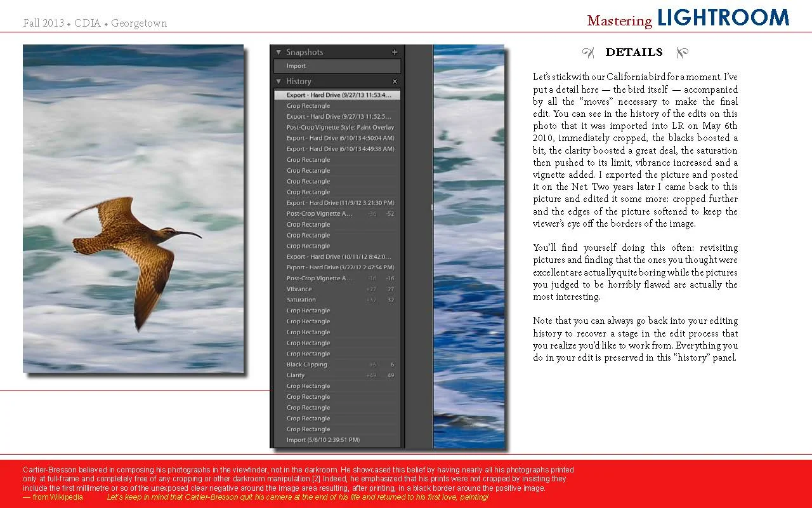Select the Black Clipping +6 history step
This screenshot has width=812, height=508.
(337, 365)
